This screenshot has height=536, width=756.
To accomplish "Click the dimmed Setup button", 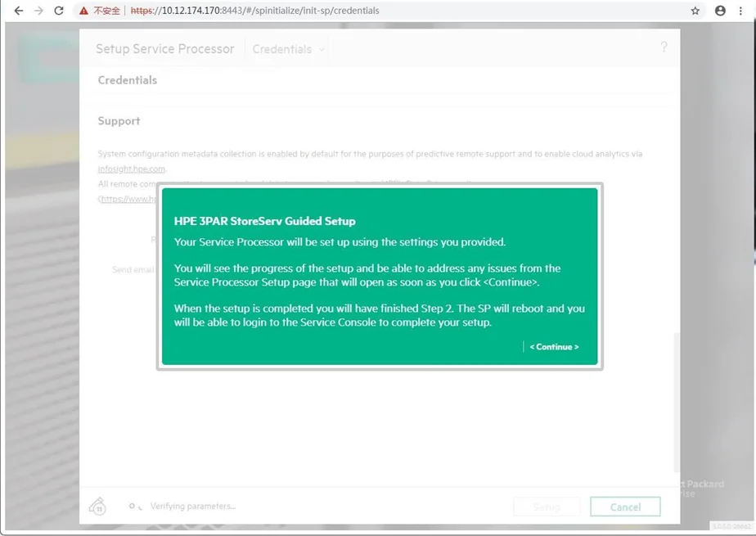I will point(547,507).
